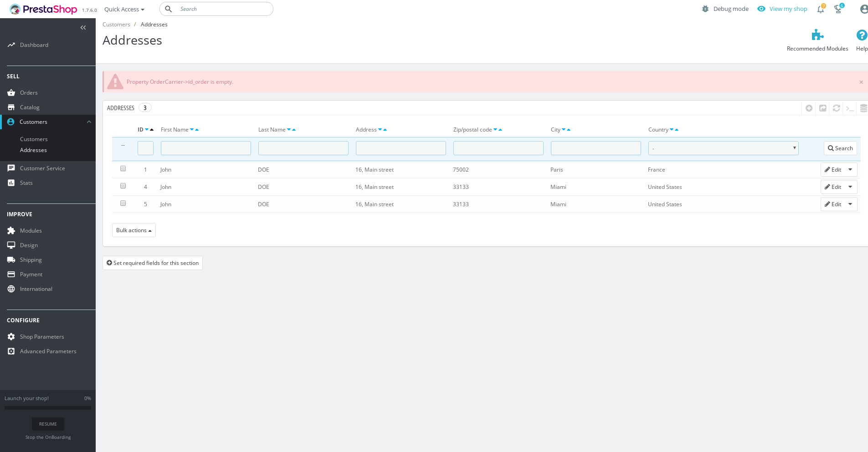Show SQL query terminal icon
This screenshot has height=452, width=868.
pos(850,108)
